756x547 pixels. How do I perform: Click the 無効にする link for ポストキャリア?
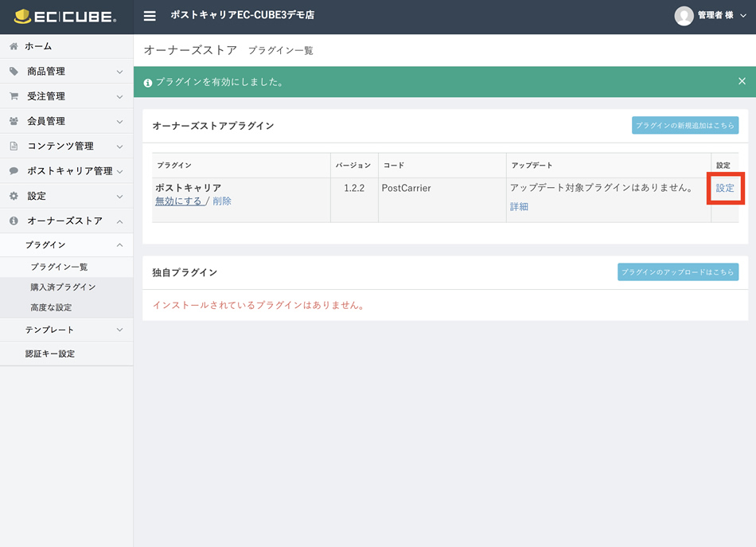coord(178,201)
